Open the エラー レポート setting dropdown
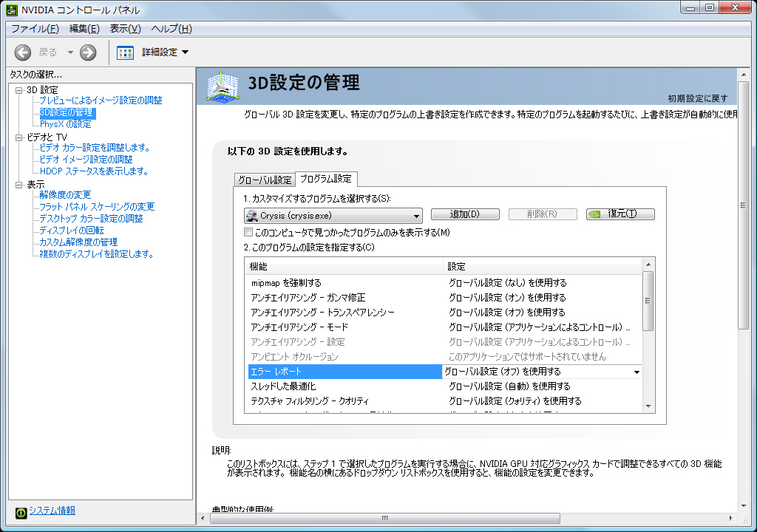Image resolution: width=757 pixels, height=532 pixels. [637, 372]
